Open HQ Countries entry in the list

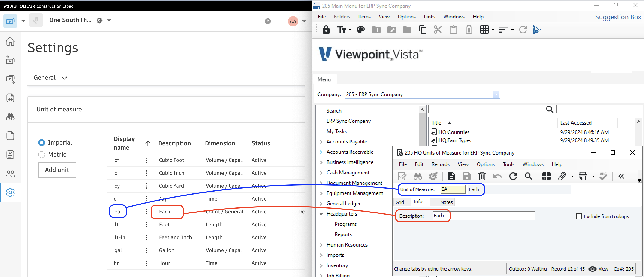(x=454, y=132)
